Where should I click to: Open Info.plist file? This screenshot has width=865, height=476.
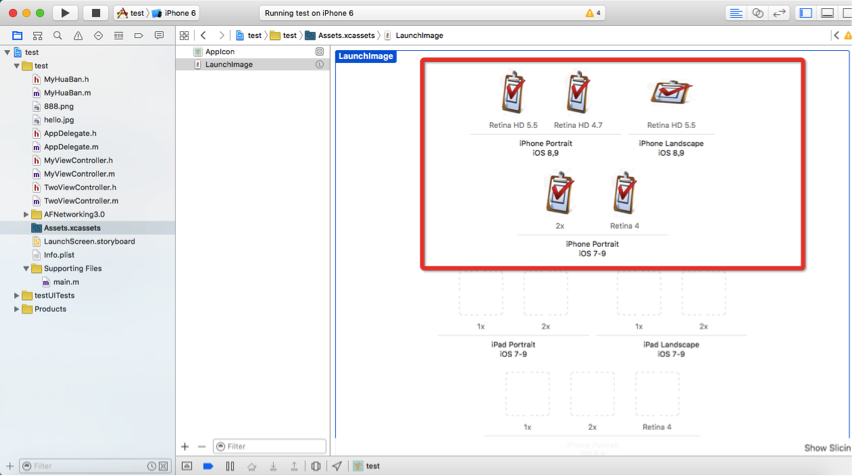click(x=59, y=255)
